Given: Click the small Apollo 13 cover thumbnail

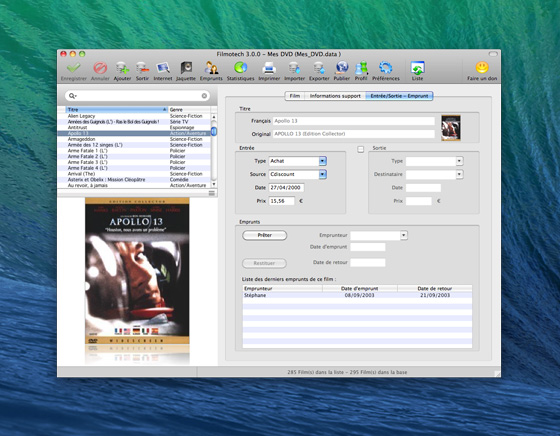Looking at the screenshot, I should (x=451, y=127).
